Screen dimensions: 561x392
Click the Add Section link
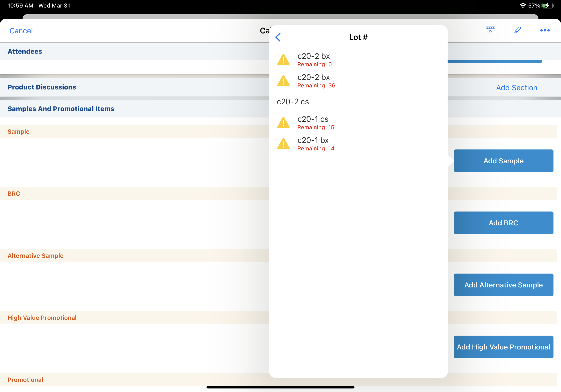pos(516,88)
